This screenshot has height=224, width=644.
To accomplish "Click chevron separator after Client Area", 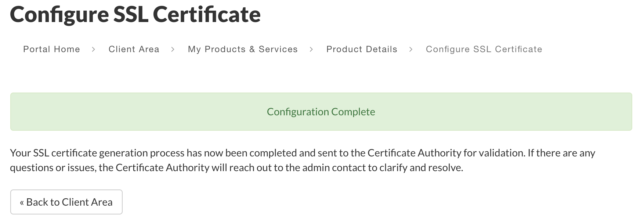I will pyautogui.click(x=173, y=50).
